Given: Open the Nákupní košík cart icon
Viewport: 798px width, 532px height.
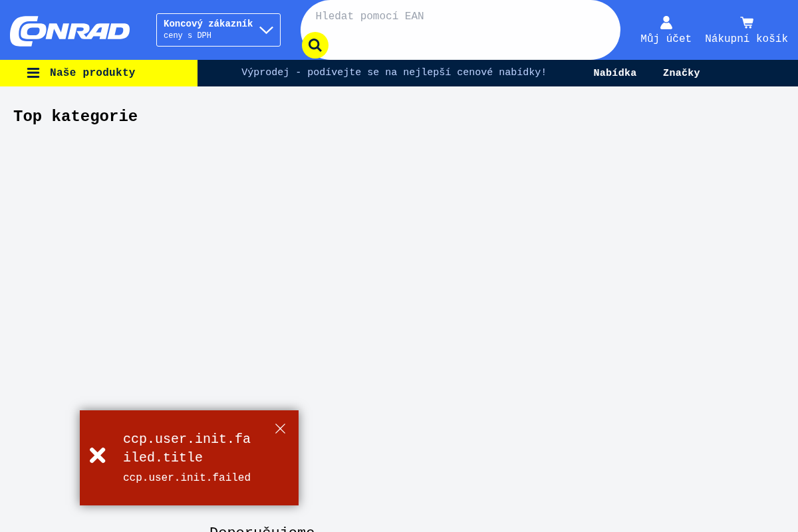Looking at the screenshot, I should tap(747, 23).
